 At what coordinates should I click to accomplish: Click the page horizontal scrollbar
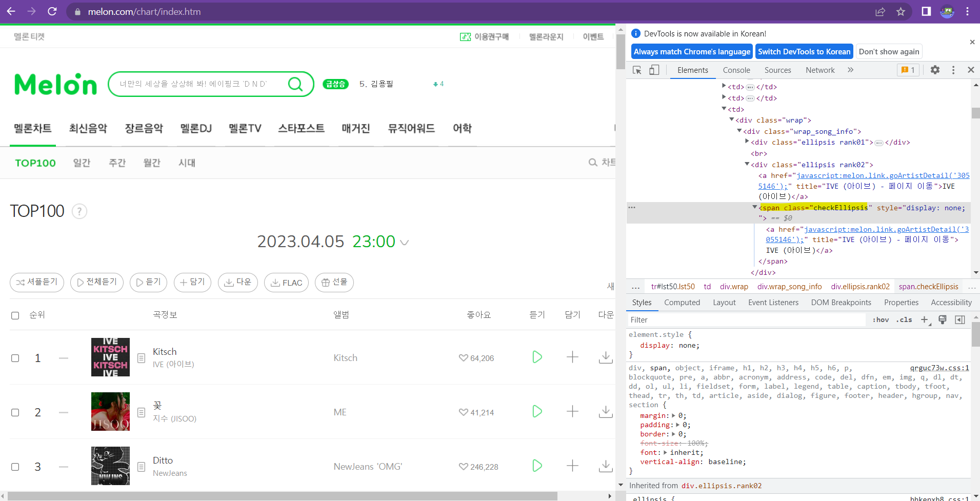(283, 496)
